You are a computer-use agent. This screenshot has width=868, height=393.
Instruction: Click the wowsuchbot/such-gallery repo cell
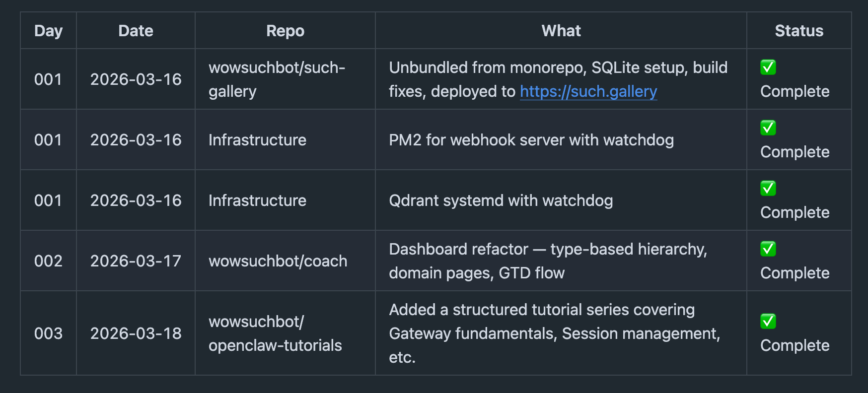[277, 79]
